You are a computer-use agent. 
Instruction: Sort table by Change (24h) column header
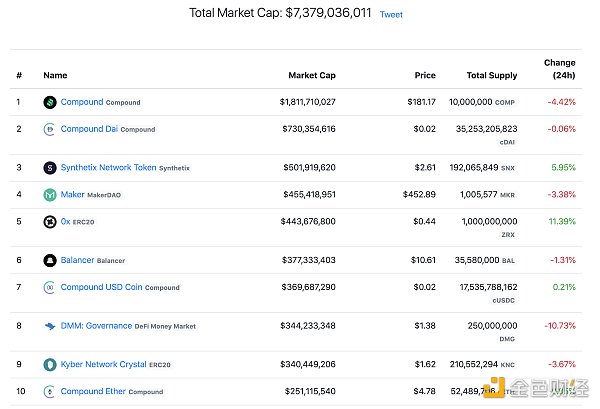click(x=559, y=69)
